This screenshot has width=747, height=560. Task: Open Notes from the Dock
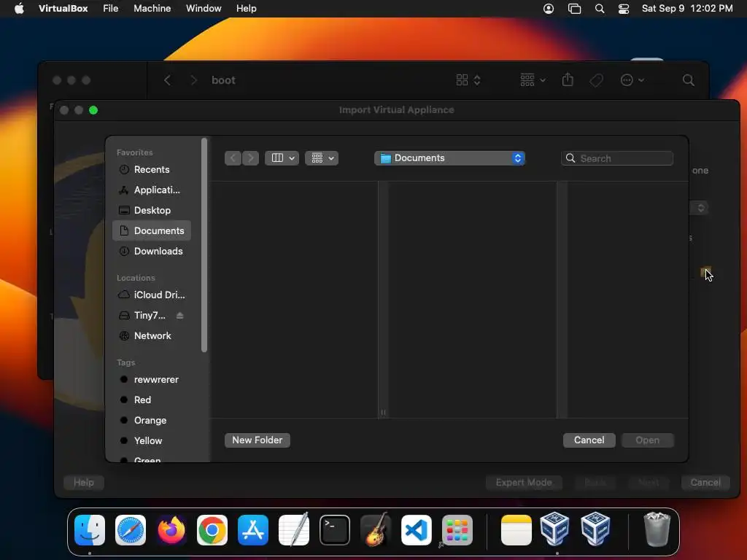[x=516, y=529]
